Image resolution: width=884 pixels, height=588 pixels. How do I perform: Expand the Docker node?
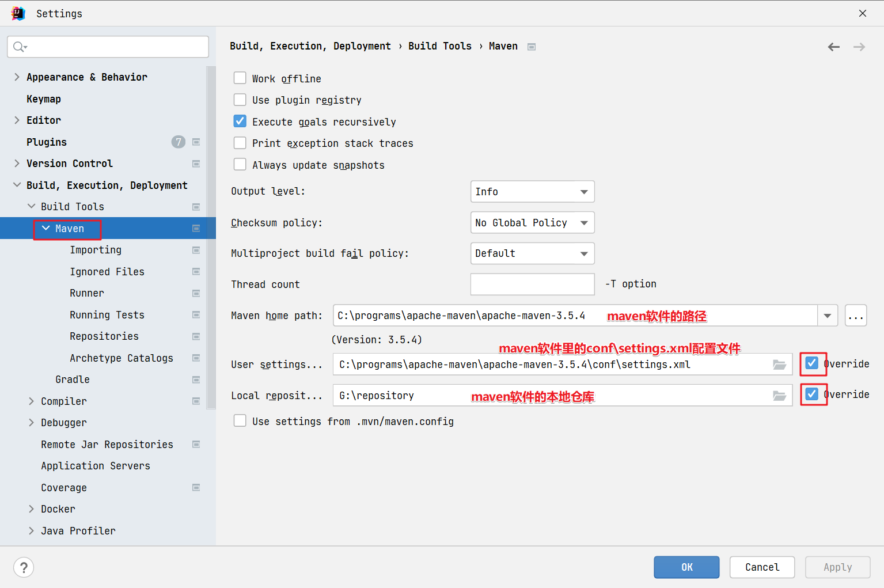click(31, 509)
